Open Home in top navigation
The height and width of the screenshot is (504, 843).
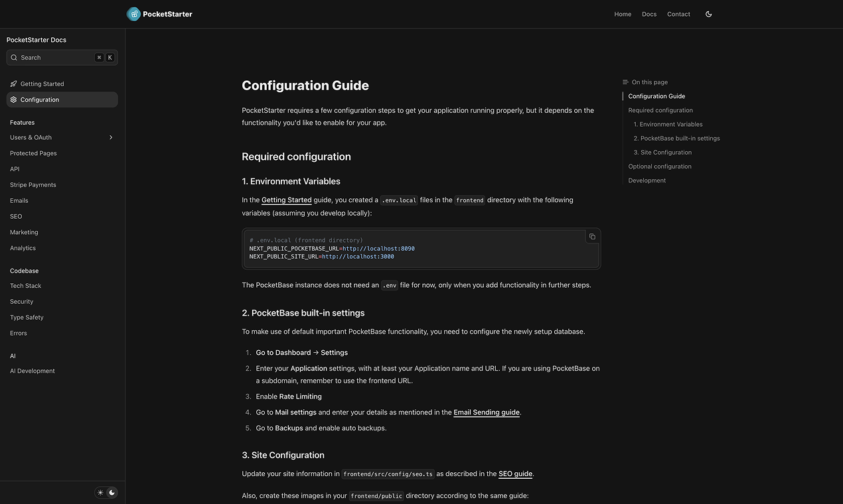(623, 14)
